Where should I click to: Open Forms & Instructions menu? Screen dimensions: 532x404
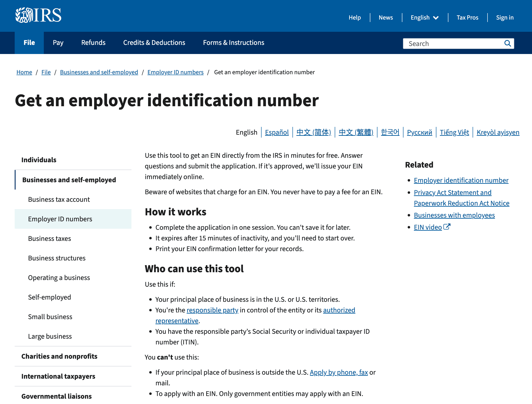tap(233, 43)
